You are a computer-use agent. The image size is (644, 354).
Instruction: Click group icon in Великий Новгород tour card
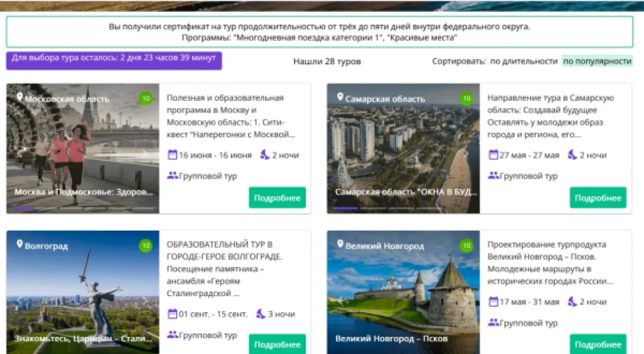(x=493, y=322)
